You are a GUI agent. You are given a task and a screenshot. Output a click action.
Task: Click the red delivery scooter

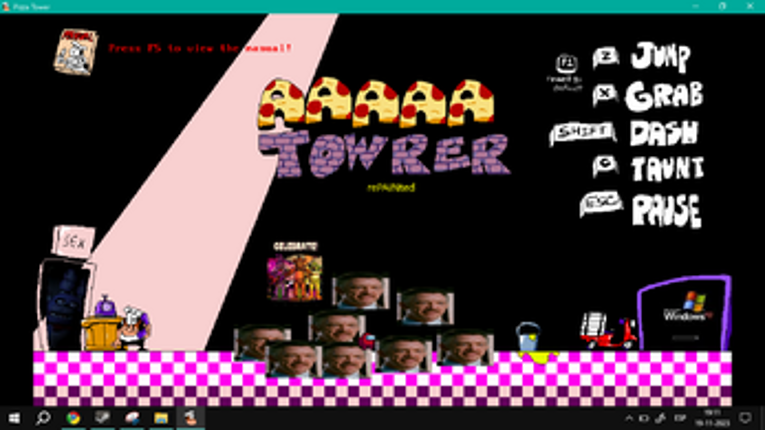point(608,330)
